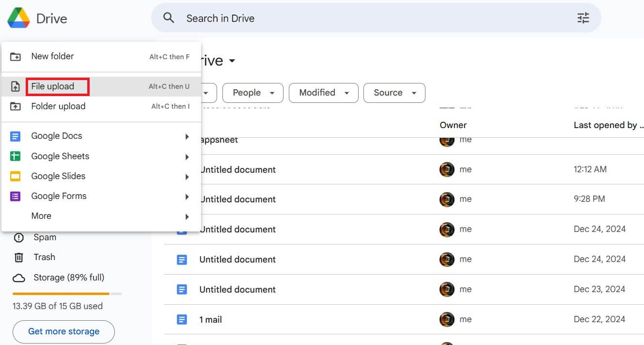The width and height of the screenshot is (644, 345).
Task: Select the Folder upload icon
Action: [x=15, y=106]
